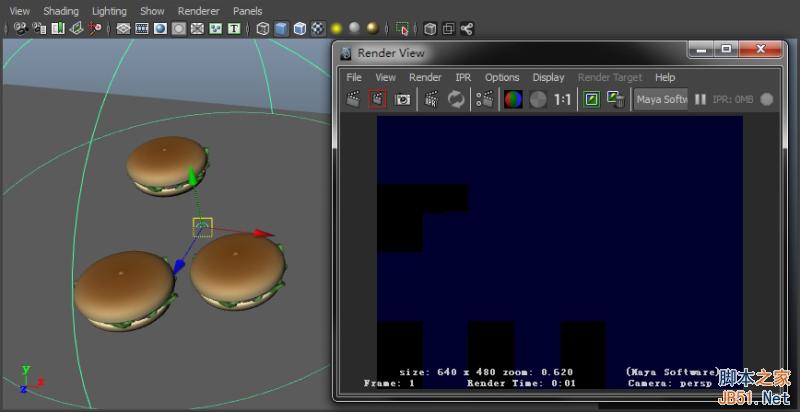Viewport: 800px width, 412px height.
Task: Click the rendered image in Render View
Action: 560,252
